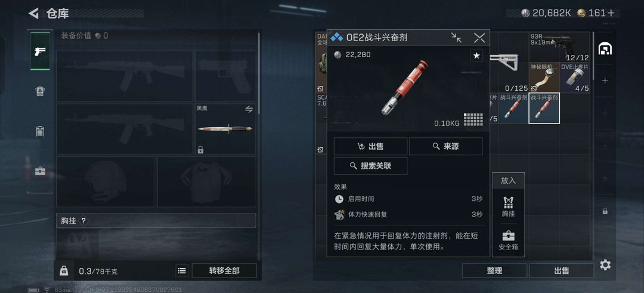Open the settings gear icon
644x293 pixels.
click(x=605, y=265)
